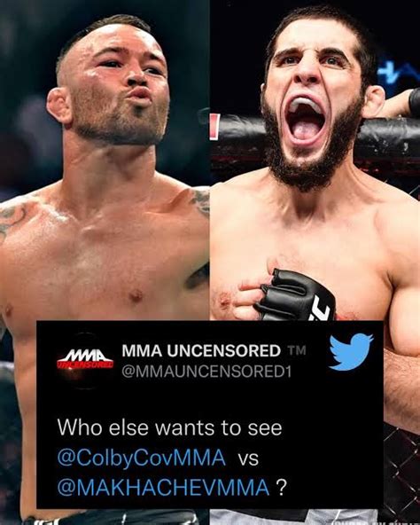The image size is (420, 525).
Task: Click the red corner pad behind the bearded fighter
Action: (214, 126)
